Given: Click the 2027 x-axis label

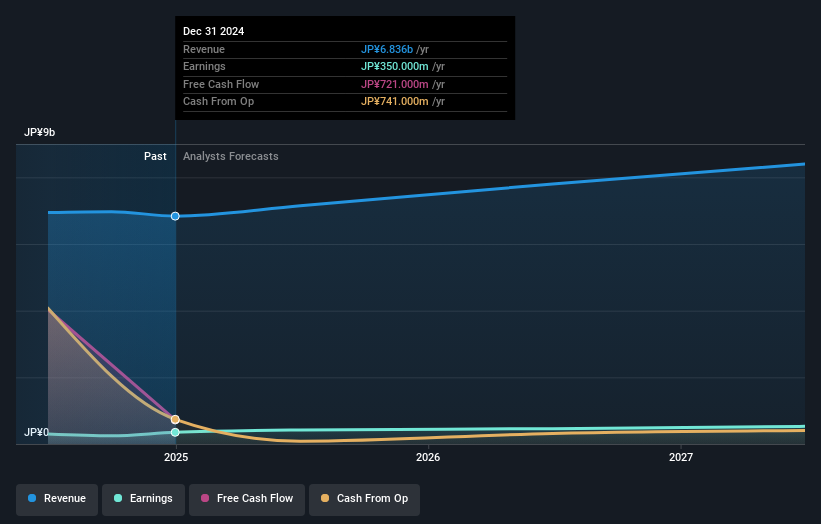Looking at the screenshot, I should 681,457.
